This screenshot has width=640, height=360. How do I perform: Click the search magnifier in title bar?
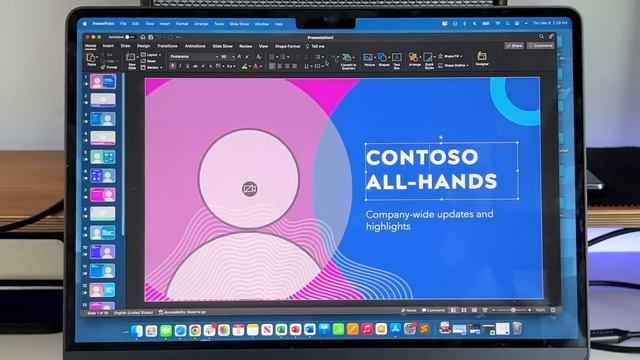(541, 37)
